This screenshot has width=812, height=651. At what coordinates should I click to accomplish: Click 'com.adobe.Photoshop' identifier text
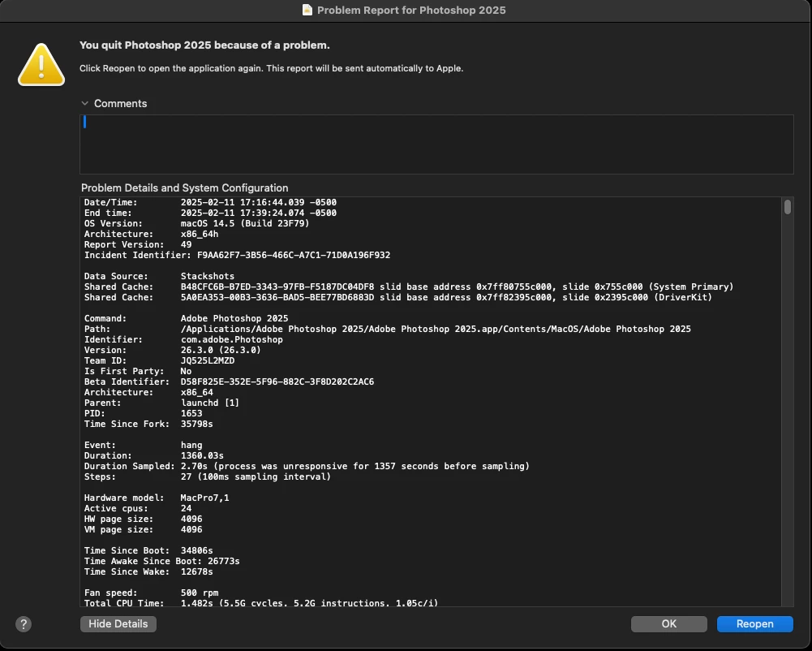coord(231,339)
